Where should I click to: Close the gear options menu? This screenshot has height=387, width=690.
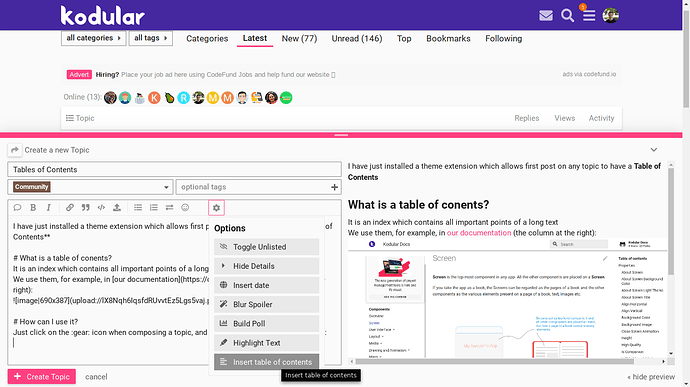[x=217, y=208]
